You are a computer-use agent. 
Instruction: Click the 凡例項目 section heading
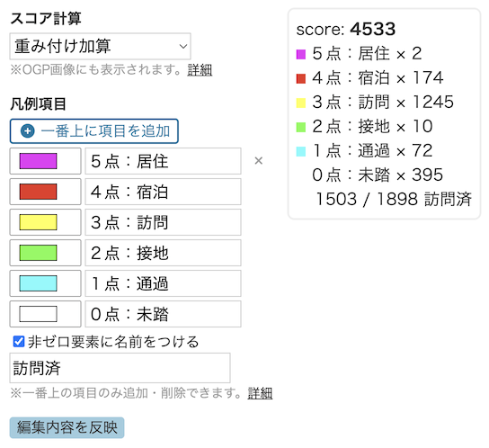coord(39,104)
